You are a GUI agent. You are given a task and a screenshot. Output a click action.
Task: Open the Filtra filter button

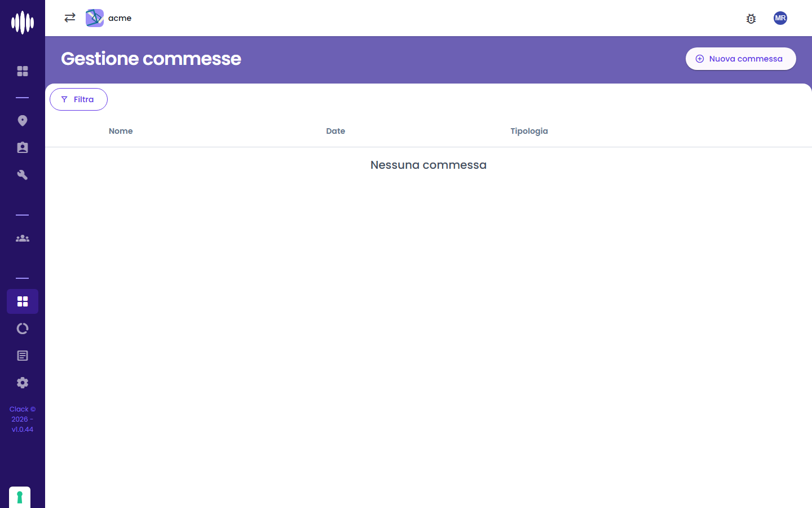pyautogui.click(x=78, y=99)
